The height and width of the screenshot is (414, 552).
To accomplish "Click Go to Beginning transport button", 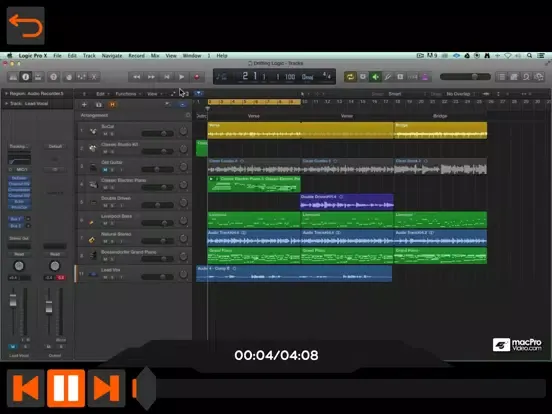I will tap(167, 77).
